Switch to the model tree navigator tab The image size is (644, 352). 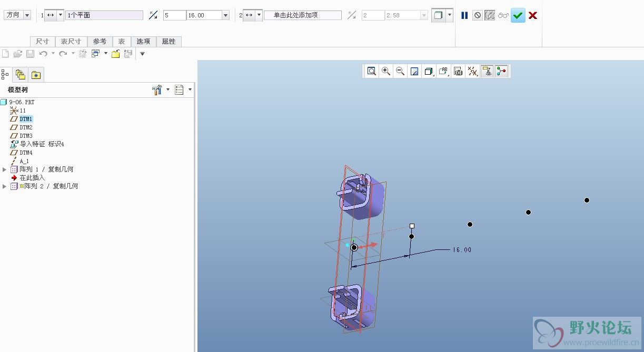point(5,75)
